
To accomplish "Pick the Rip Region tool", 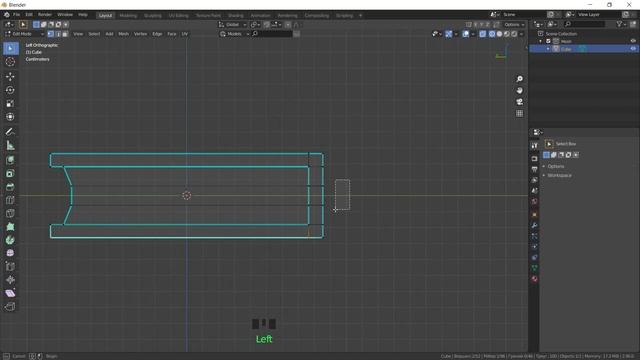I will click(11, 307).
